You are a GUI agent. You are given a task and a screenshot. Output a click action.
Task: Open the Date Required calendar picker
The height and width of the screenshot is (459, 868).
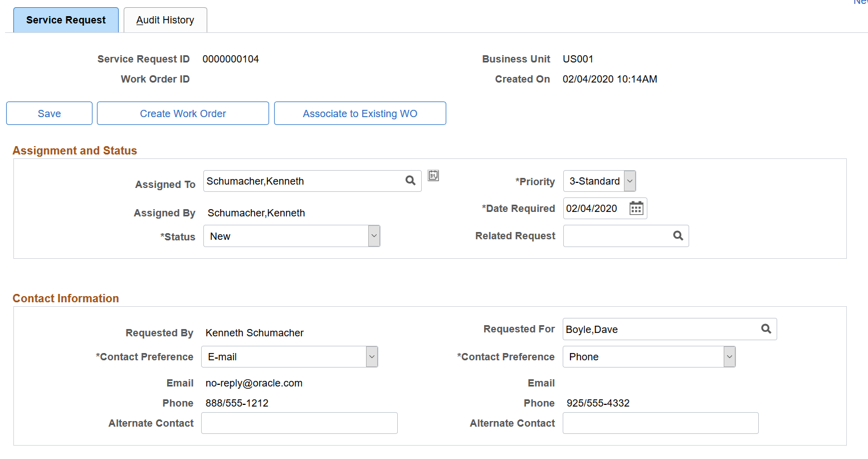point(637,208)
